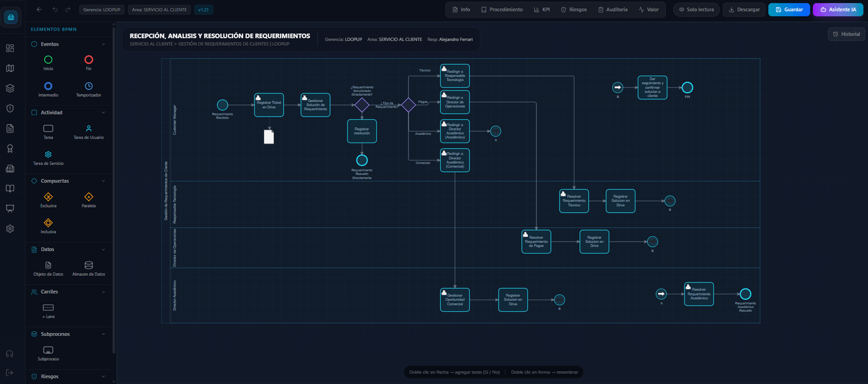Open the settings gear sidebar icon

10,229
